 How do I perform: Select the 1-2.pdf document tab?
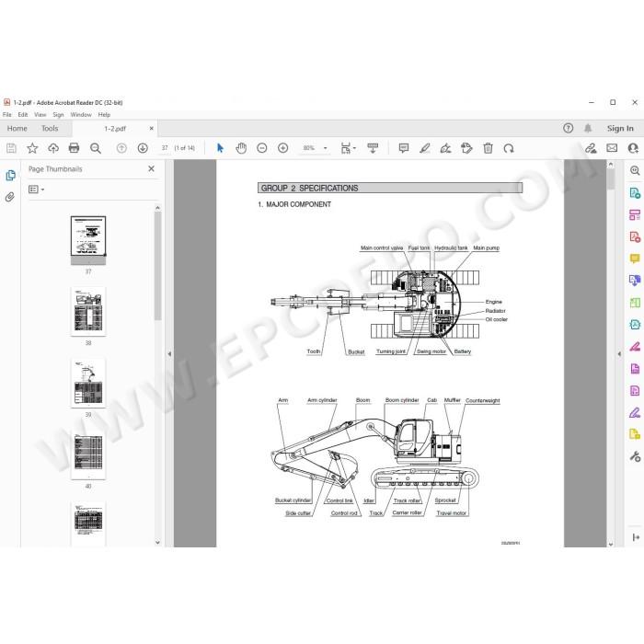pyautogui.click(x=115, y=129)
